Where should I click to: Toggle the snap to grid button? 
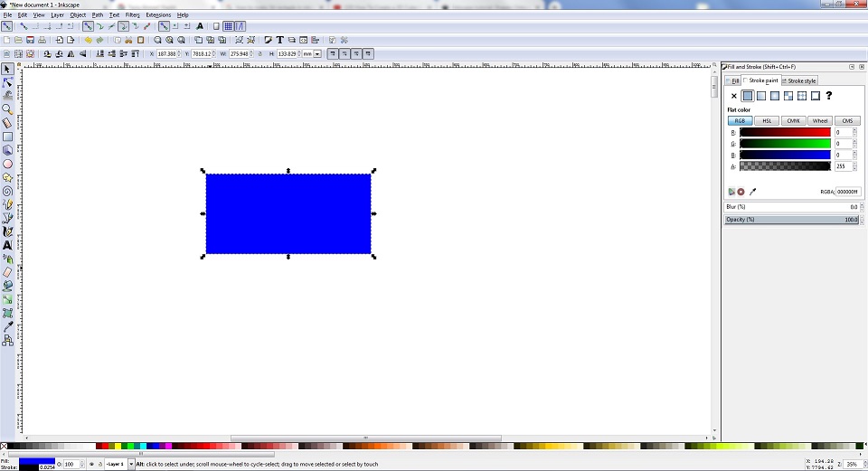228,26
